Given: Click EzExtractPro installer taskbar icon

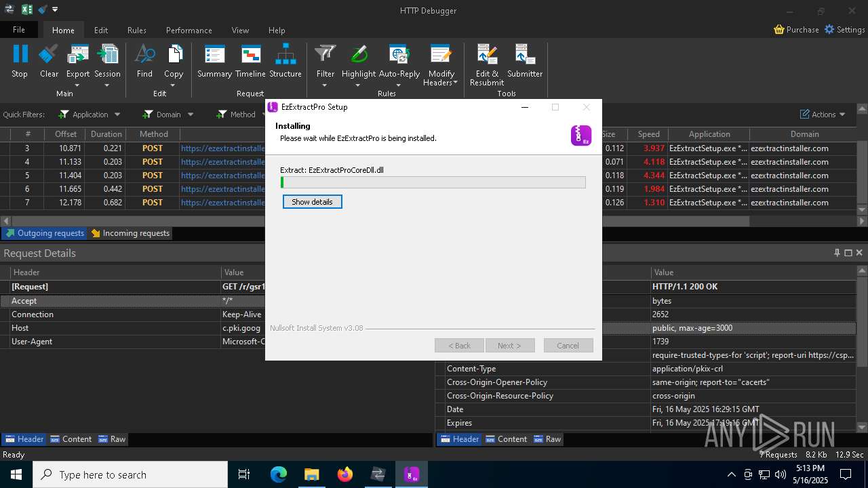Looking at the screenshot, I should tap(412, 474).
